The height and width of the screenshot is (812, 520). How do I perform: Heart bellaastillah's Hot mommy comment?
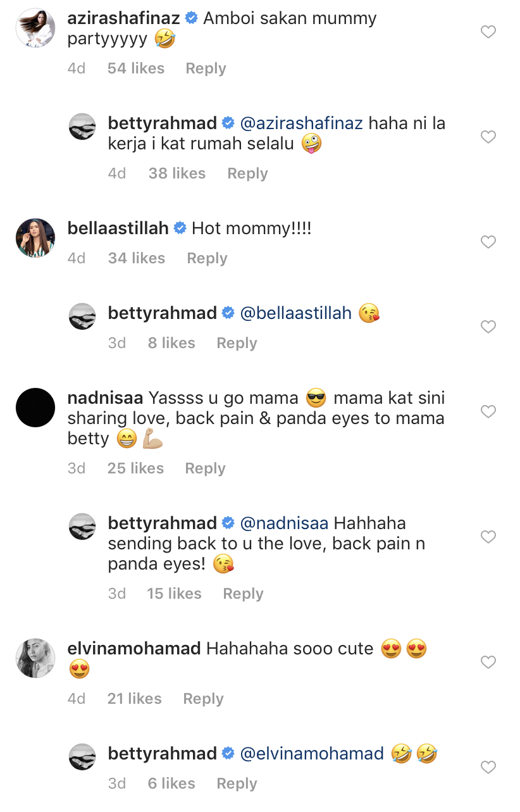coord(488,242)
